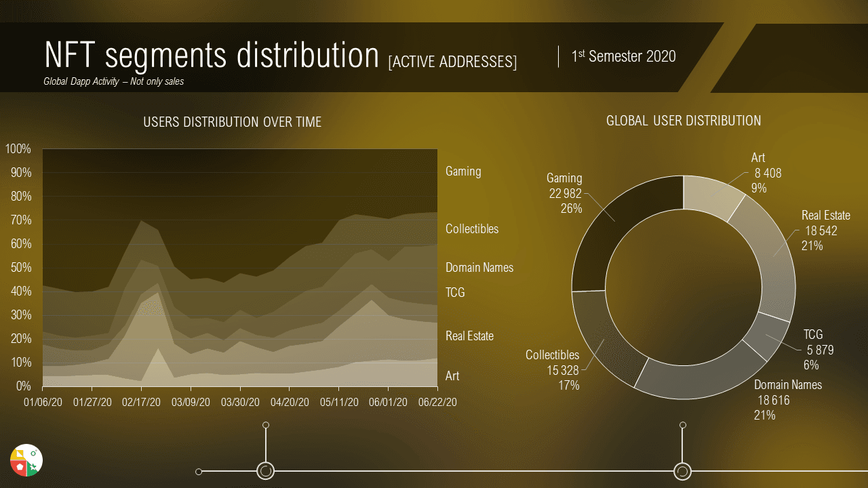Click the TCG area chart legend label

point(455,293)
